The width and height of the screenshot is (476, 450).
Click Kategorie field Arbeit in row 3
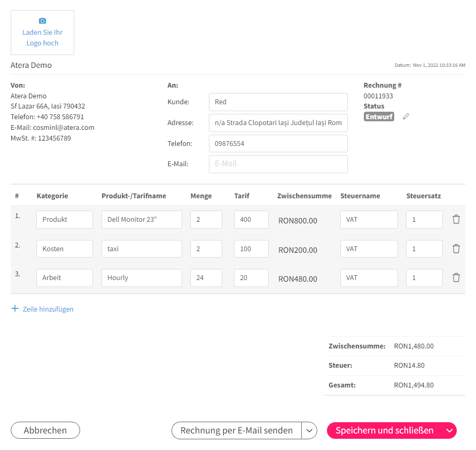[x=65, y=278]
